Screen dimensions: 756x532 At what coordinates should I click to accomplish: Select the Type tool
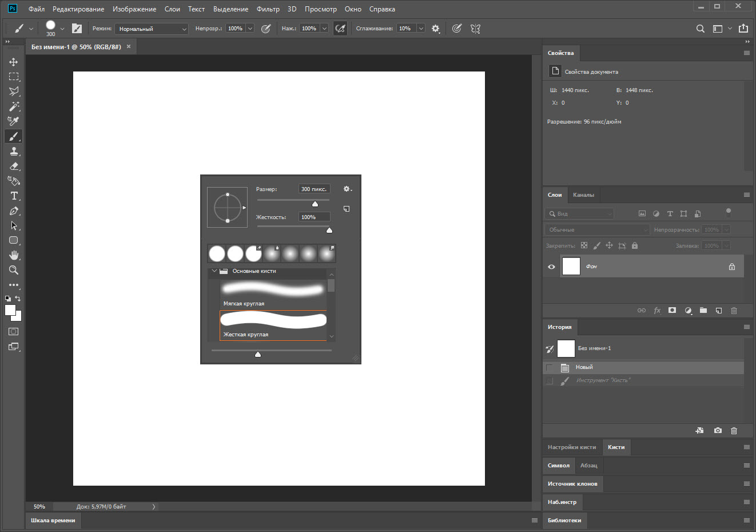pos(14,196)
